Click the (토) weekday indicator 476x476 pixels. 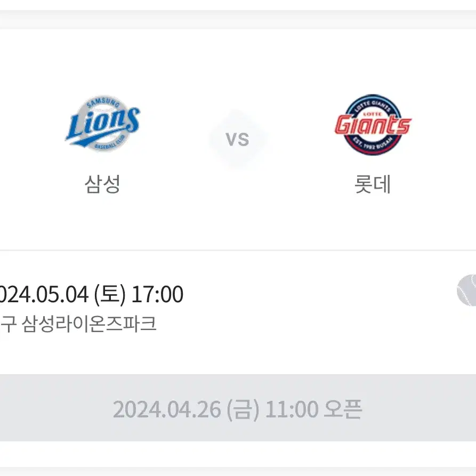coord(110,294)
